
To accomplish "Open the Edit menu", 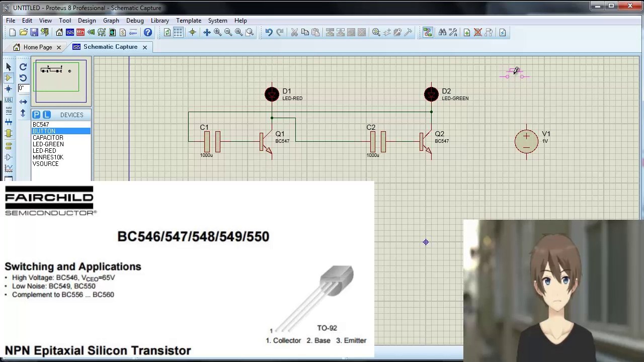I will [27, 21].
